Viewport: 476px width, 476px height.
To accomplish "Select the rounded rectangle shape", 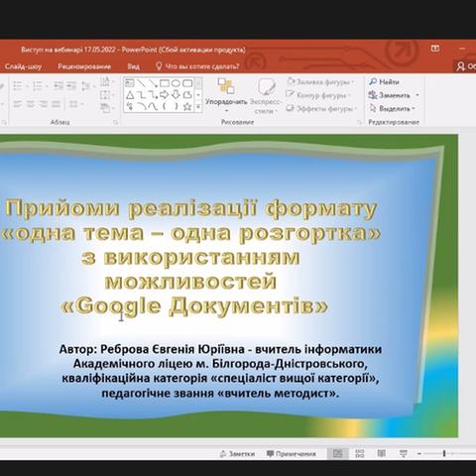I will (187, 83).
